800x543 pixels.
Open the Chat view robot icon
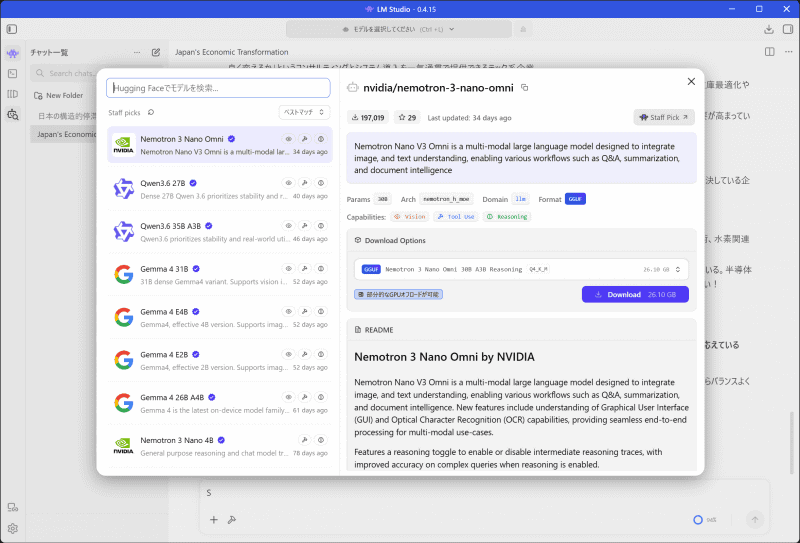point(13,53)
